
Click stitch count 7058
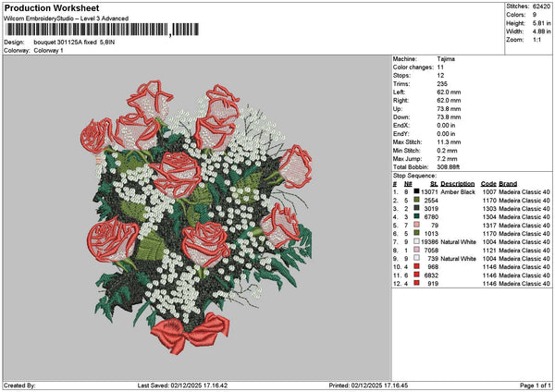[x=431, y=251]
